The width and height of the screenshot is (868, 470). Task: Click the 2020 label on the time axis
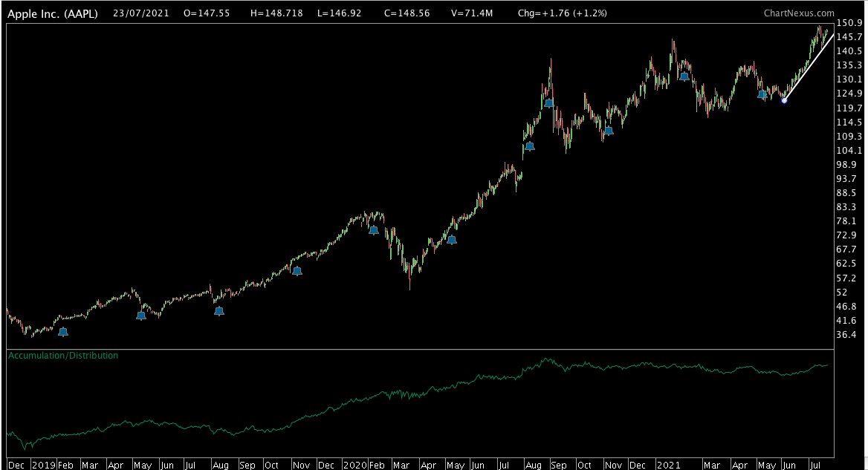[x=354, y=465]
